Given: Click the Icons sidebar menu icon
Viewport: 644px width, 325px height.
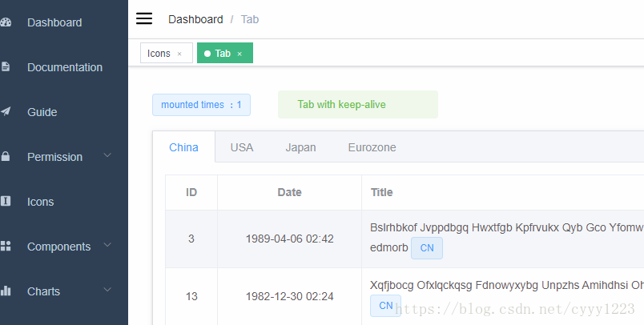Looking at the screenshot, I should click(6, 202).
